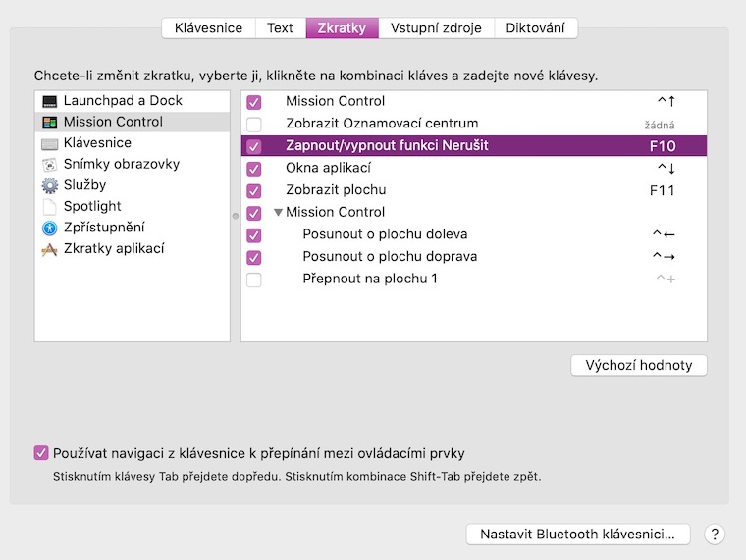Viewport: 746px width, 560px height.
Task: Click the F11 shortcut for Zobrazit plochu
Action: click(x=663, y=190)
